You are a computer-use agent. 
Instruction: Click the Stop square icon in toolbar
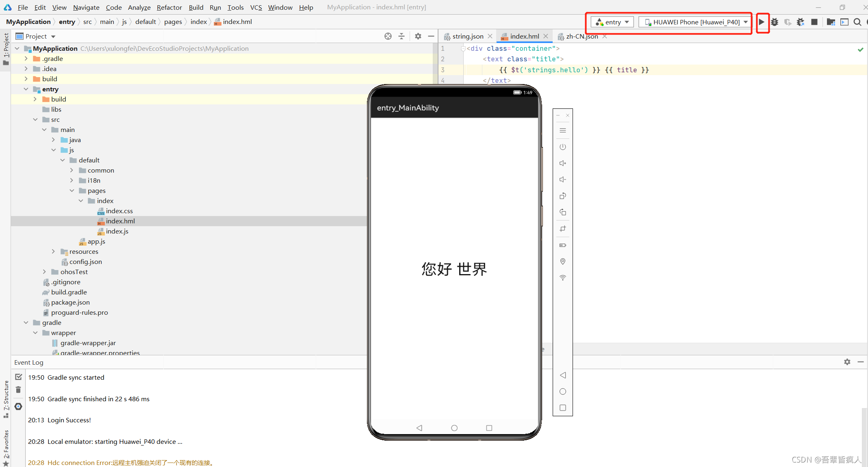click(814, 22)
